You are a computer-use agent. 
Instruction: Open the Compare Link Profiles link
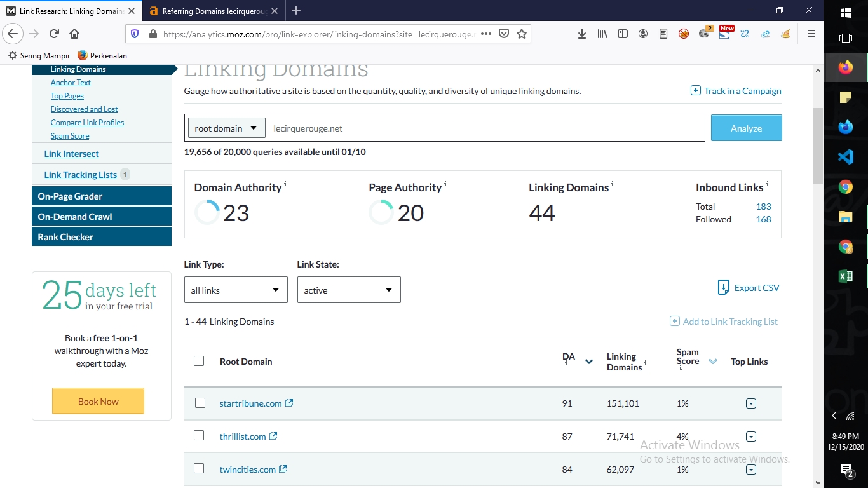[87, 123]
